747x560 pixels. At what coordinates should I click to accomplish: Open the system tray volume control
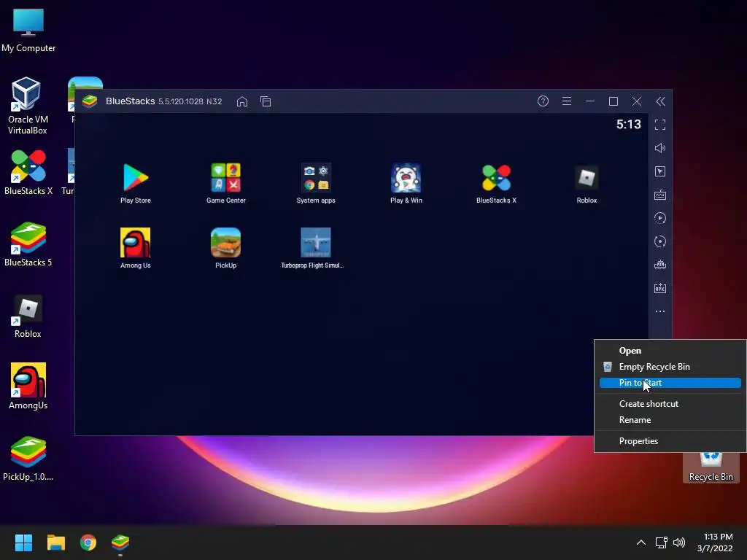[679, 542]
